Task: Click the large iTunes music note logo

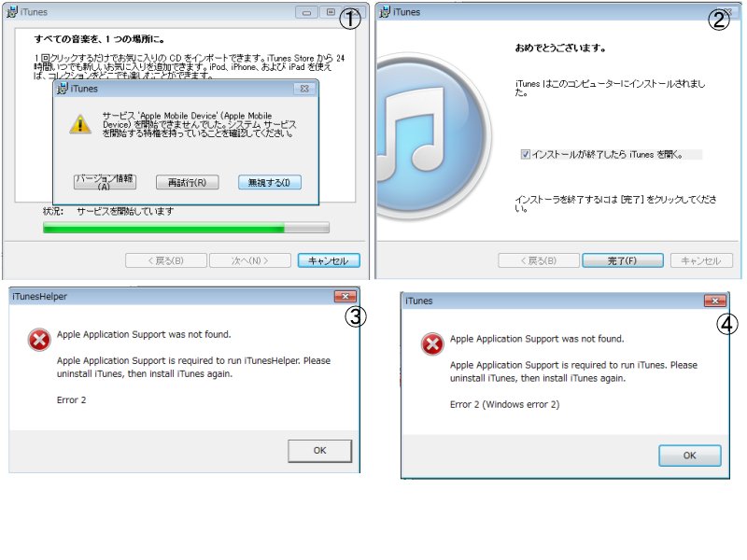Action: pos(432,136)
